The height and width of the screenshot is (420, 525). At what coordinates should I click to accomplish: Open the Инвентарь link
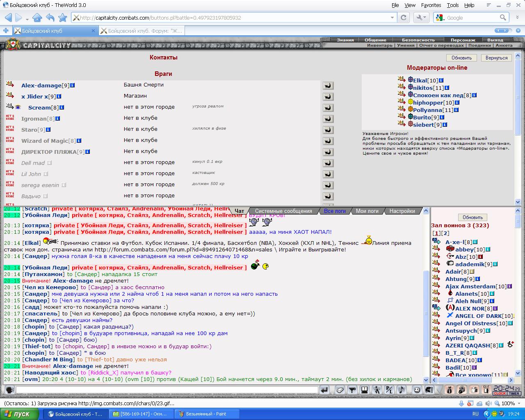click(x=380, y=45)
